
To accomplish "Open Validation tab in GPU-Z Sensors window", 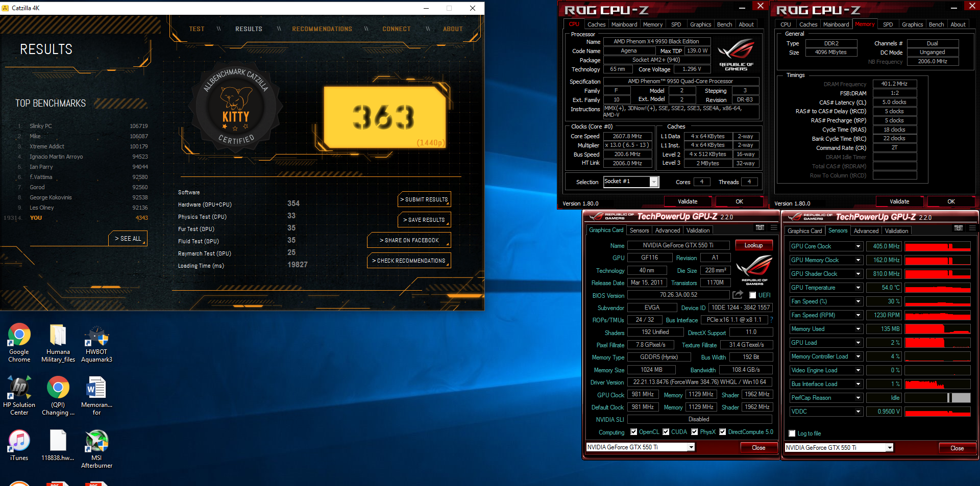I will click(x=896, y=231).
